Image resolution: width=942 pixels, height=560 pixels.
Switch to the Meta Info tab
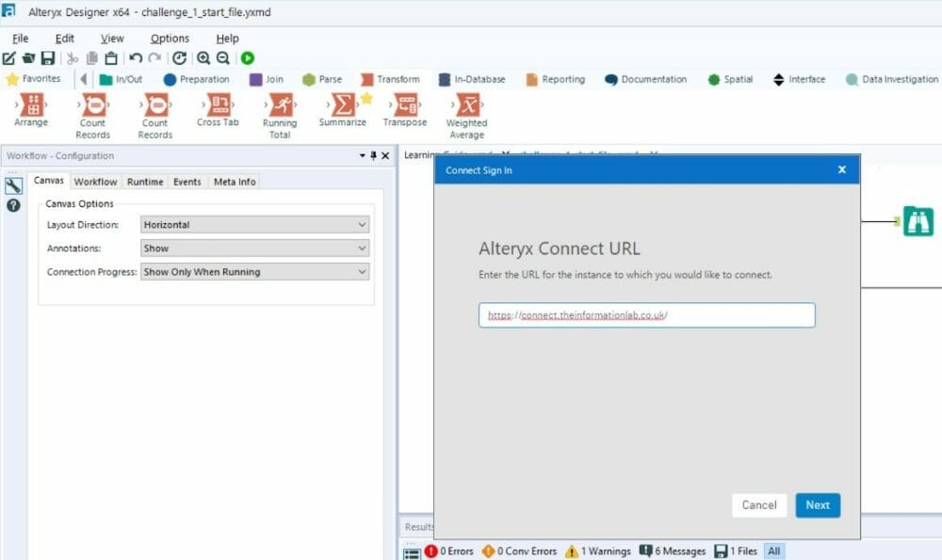235,182
